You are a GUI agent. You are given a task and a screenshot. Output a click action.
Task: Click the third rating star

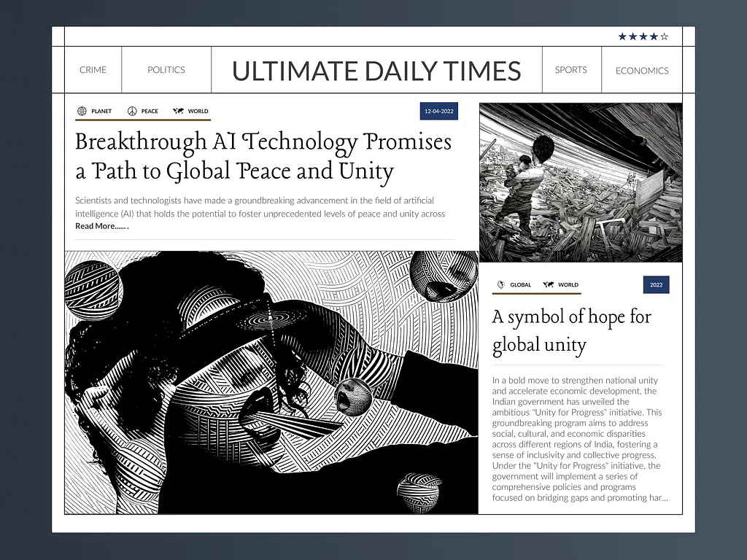[643, 36]
